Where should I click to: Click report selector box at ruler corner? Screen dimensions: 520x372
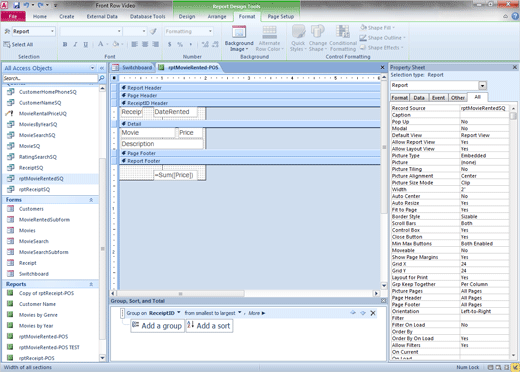tap(114, 78)
